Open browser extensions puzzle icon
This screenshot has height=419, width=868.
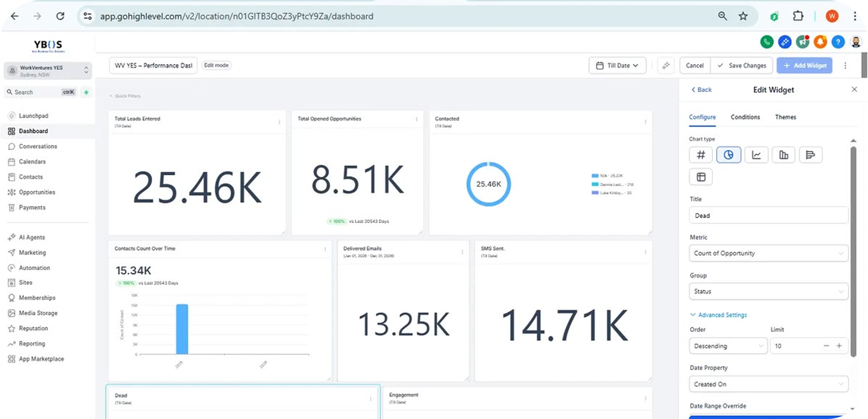[798, 16]
